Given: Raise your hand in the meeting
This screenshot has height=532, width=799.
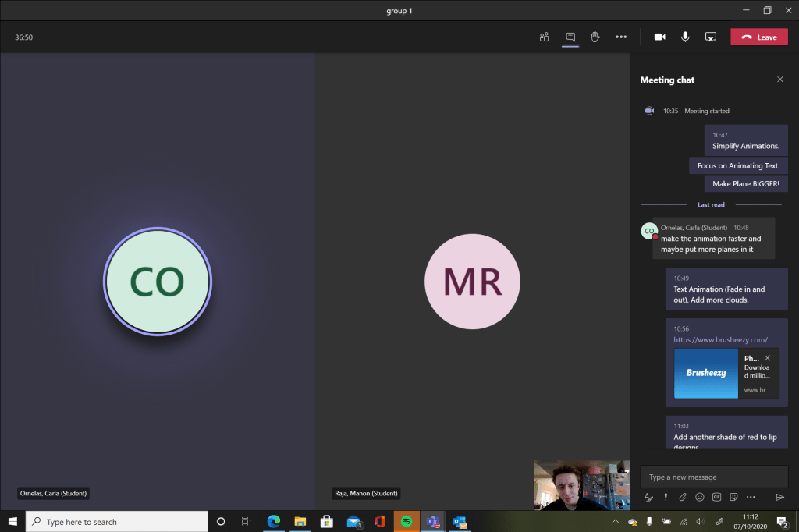Looking at the screenshot, I should pyautogui.click(x=595, y=37).
